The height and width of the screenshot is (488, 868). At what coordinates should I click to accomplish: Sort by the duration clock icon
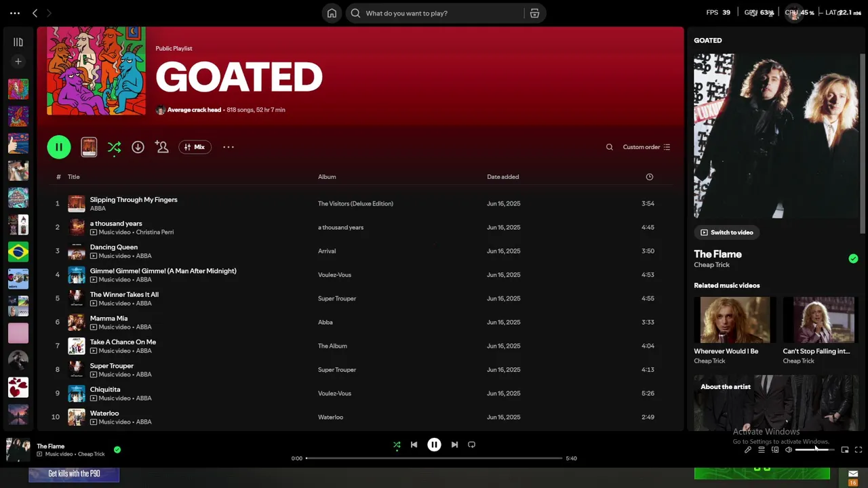[650, 177]
